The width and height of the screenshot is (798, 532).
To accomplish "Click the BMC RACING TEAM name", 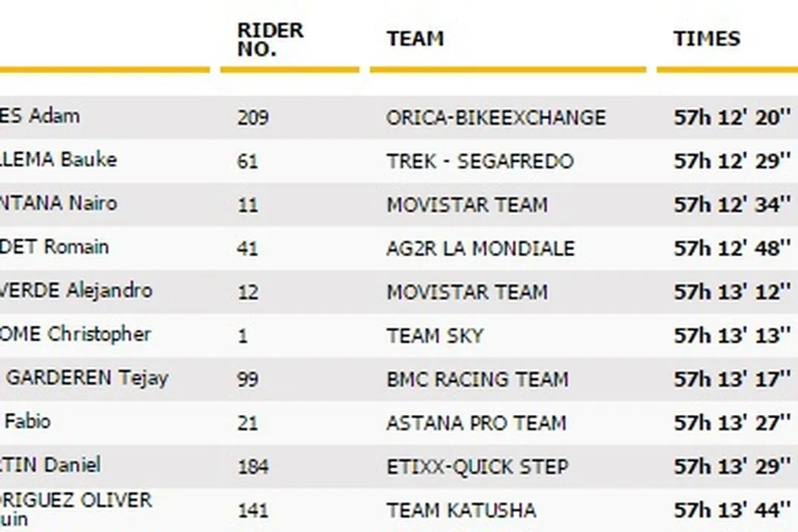I will point(477,379).
